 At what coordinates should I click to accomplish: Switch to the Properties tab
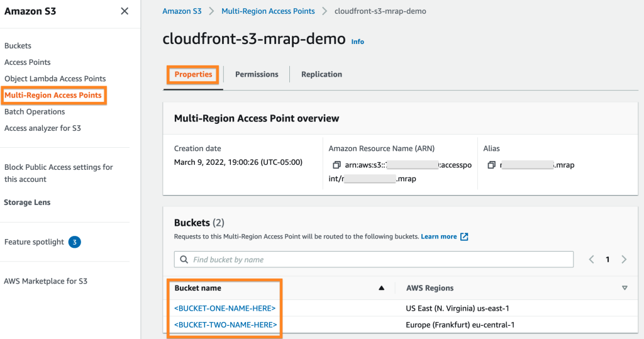193,74
